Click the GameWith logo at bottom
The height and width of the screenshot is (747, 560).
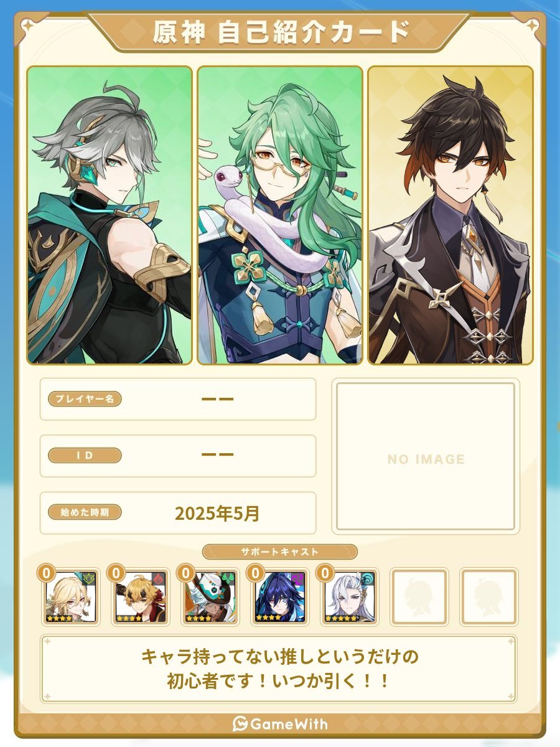pyautogui.click(x=280, y=724)
